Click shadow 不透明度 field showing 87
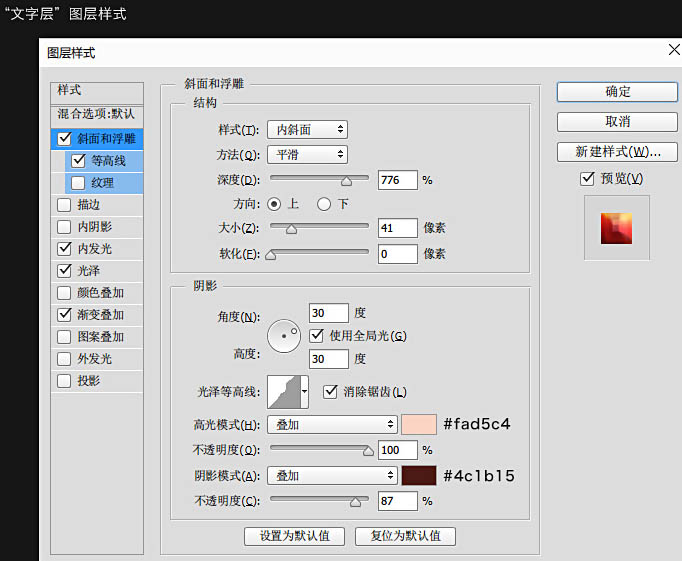682x561 pixels. tap(398, 501)
